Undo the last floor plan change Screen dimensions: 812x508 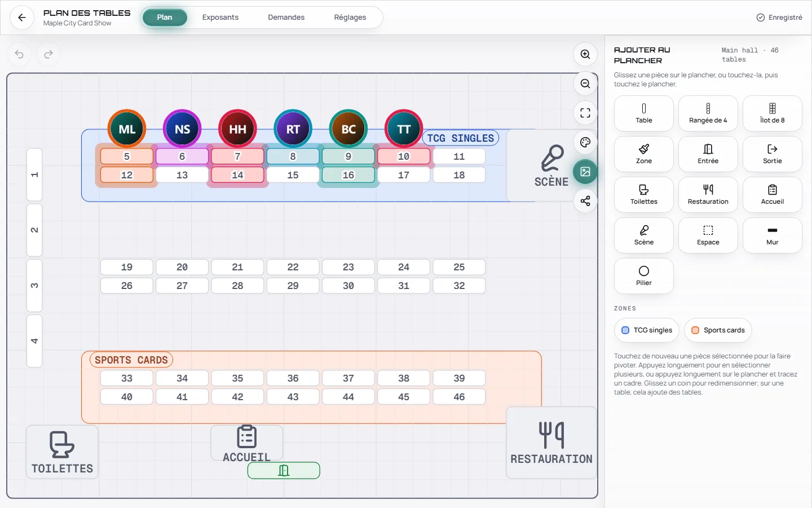(x=19, y=54)
